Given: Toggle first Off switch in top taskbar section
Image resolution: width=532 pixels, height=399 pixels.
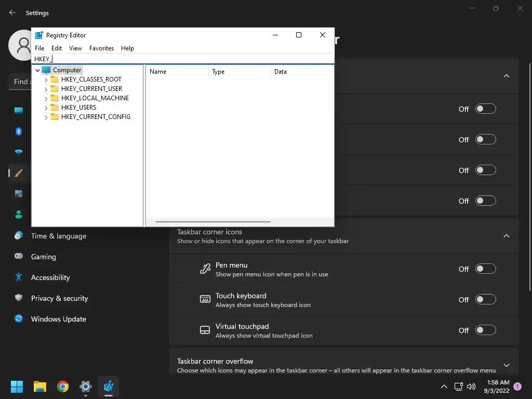Looking at the screenshot, I should (x=485, y=109).
